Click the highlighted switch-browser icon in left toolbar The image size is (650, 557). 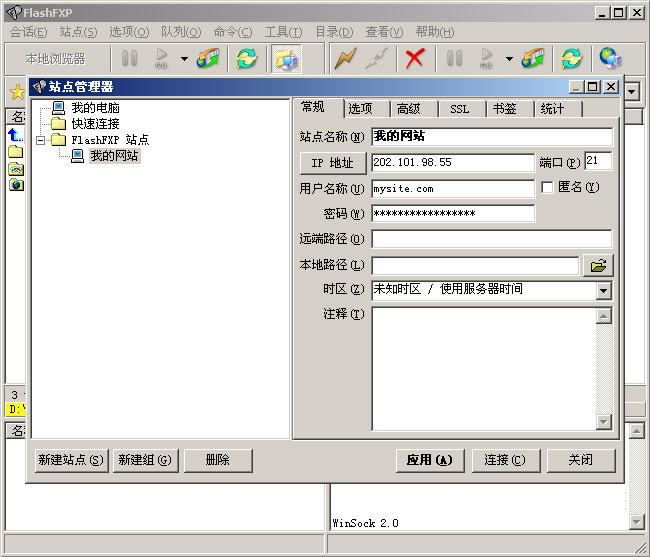click(286, 58)
